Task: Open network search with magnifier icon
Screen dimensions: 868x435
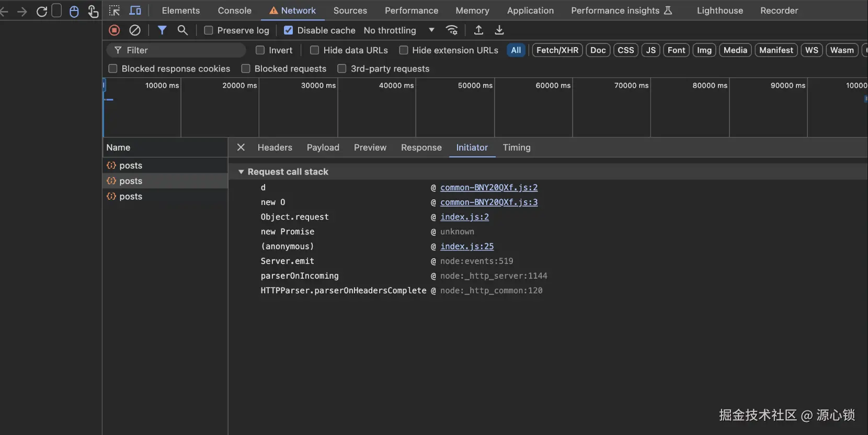Action: [x=182, y=30]
